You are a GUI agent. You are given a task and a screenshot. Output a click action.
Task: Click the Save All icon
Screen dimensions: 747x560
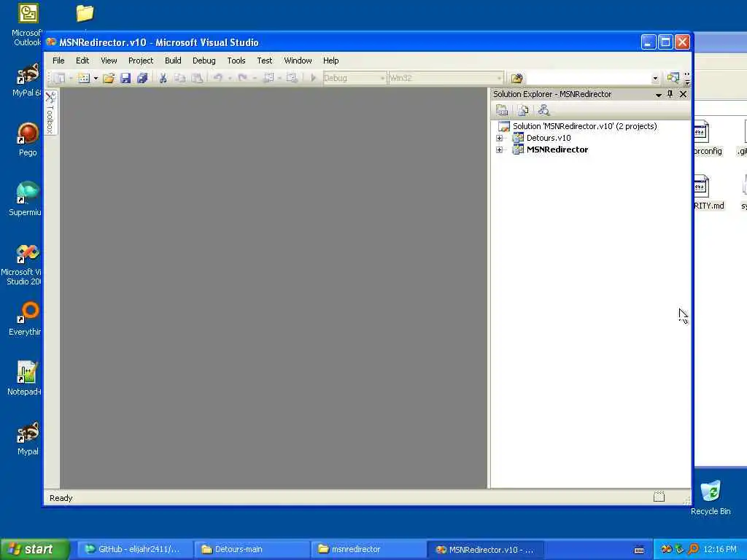point(142,78)
